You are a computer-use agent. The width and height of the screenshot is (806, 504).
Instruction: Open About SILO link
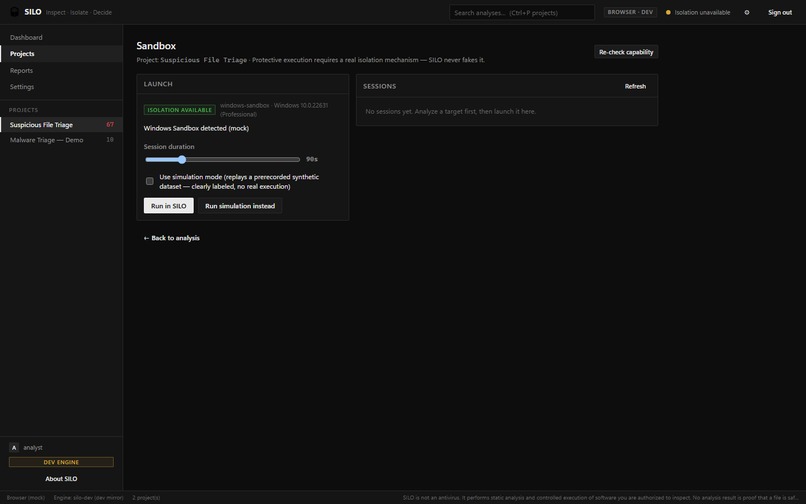pos(61,478)
